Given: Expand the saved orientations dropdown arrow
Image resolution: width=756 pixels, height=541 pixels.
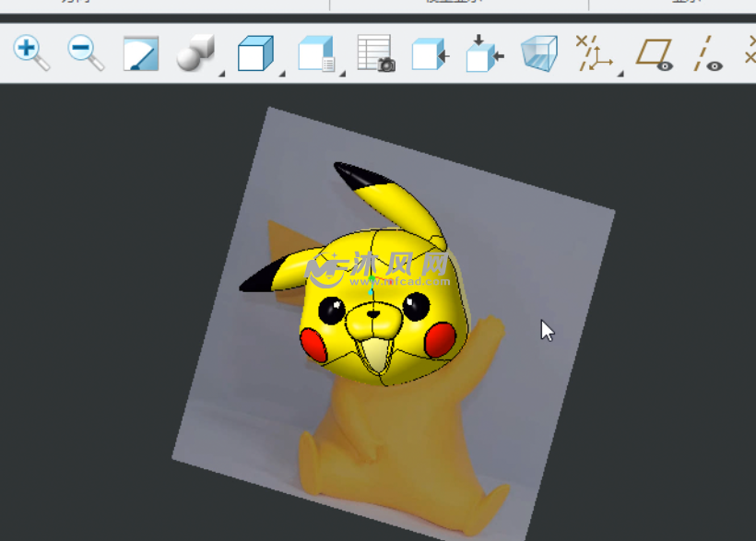Looking at the screenshot, I should 282,74.
